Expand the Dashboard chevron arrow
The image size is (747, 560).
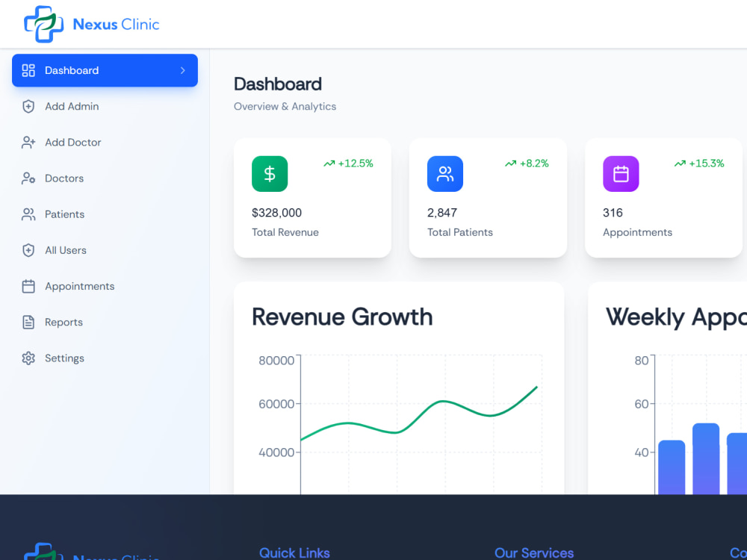tap(182, 70)
